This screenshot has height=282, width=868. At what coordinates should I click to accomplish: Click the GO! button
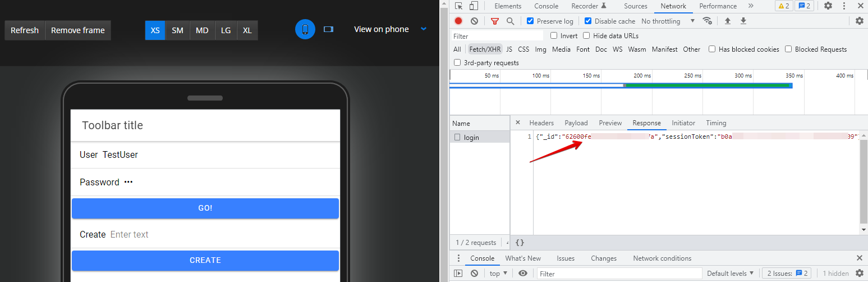tap(205, 208)
